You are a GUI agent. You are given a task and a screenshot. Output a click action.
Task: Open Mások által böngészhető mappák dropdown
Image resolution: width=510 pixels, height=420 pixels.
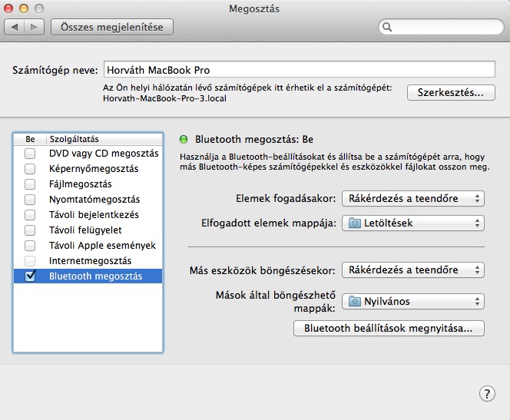click(413, 301)
